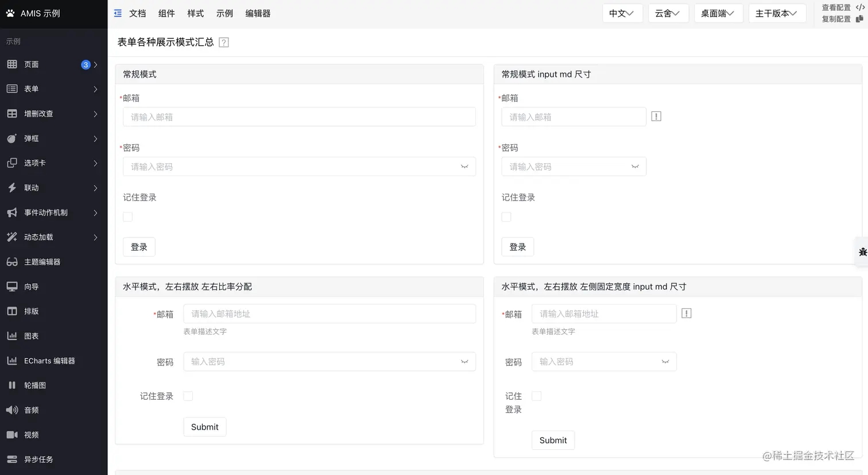This screenshot has height=475, width=868.
Task: Collapse the sidebar navigation panel
Action: coord(118,13)
